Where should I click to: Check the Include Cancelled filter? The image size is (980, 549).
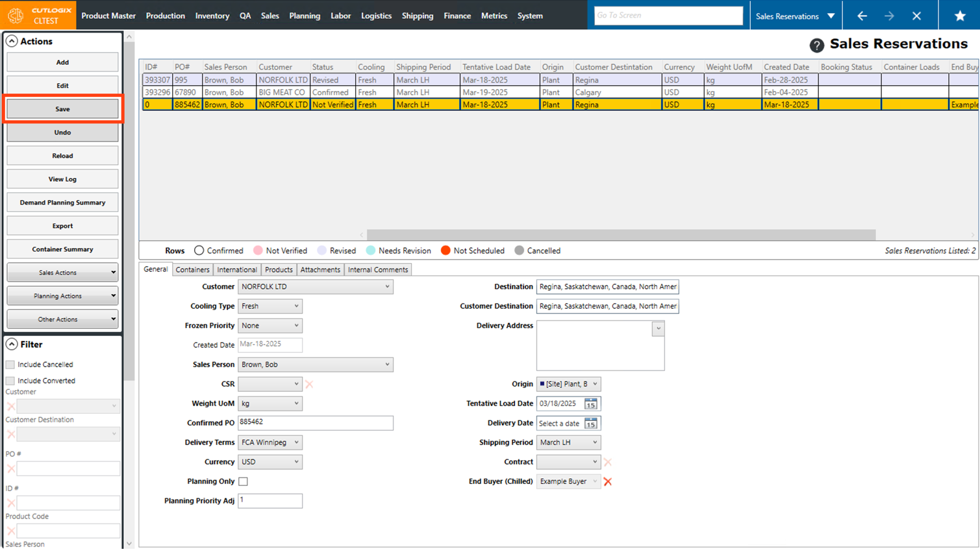[x=10, y=364]
